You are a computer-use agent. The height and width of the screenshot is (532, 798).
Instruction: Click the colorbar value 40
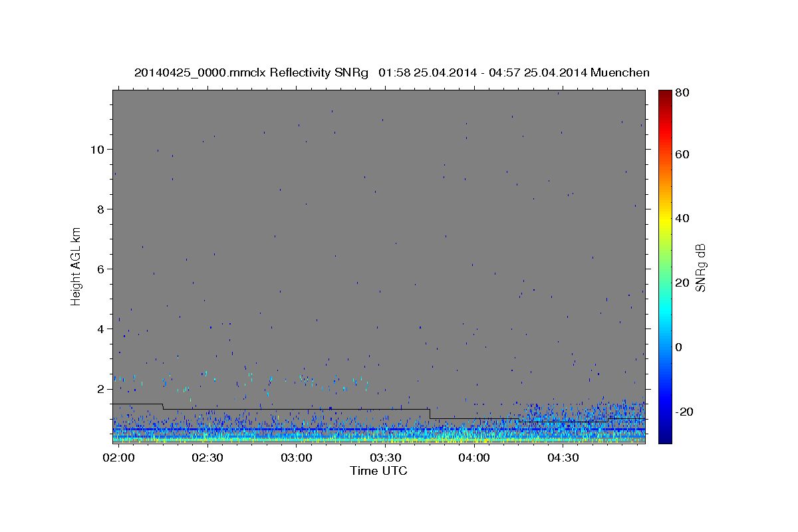tap(682, 218)
